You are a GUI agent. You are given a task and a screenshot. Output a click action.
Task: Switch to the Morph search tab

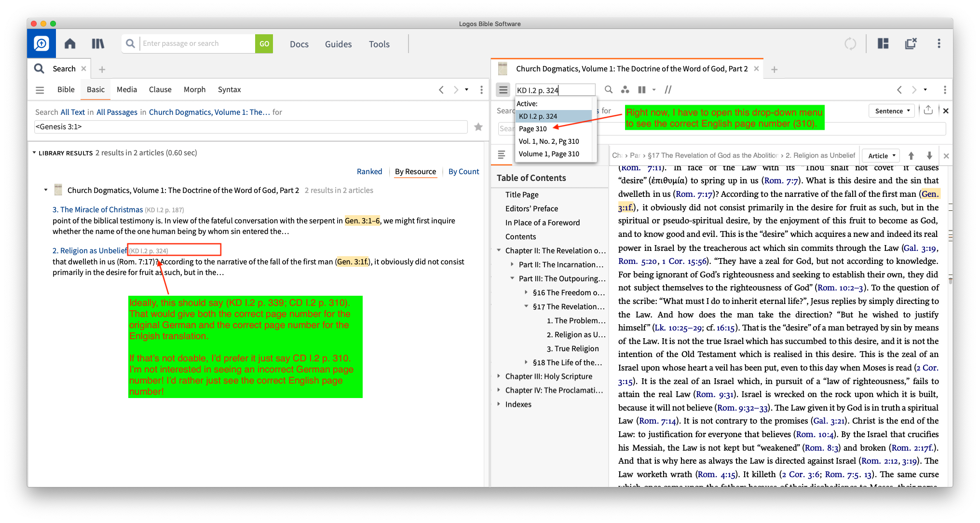tap(194, 90)
